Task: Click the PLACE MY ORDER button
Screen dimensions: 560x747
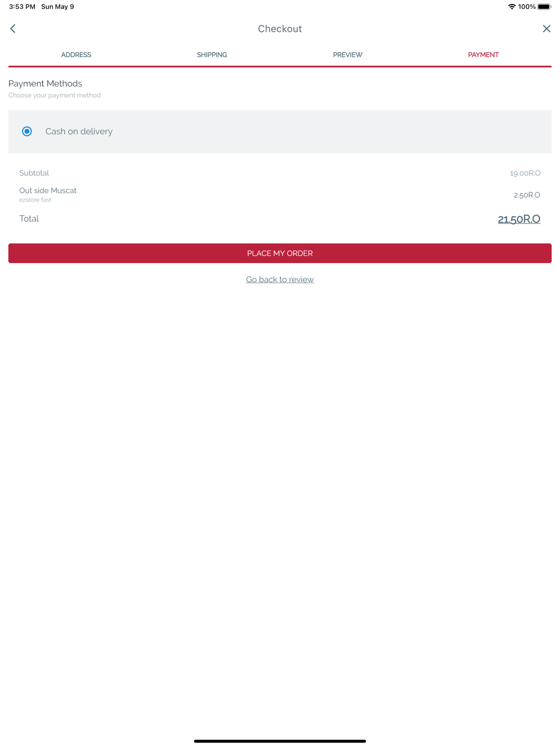Action: coord(280,253)
